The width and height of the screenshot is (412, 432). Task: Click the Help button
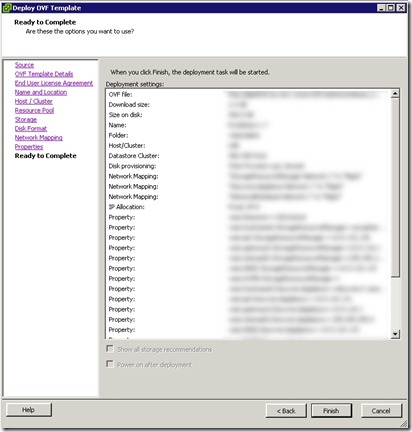[29, 410]
